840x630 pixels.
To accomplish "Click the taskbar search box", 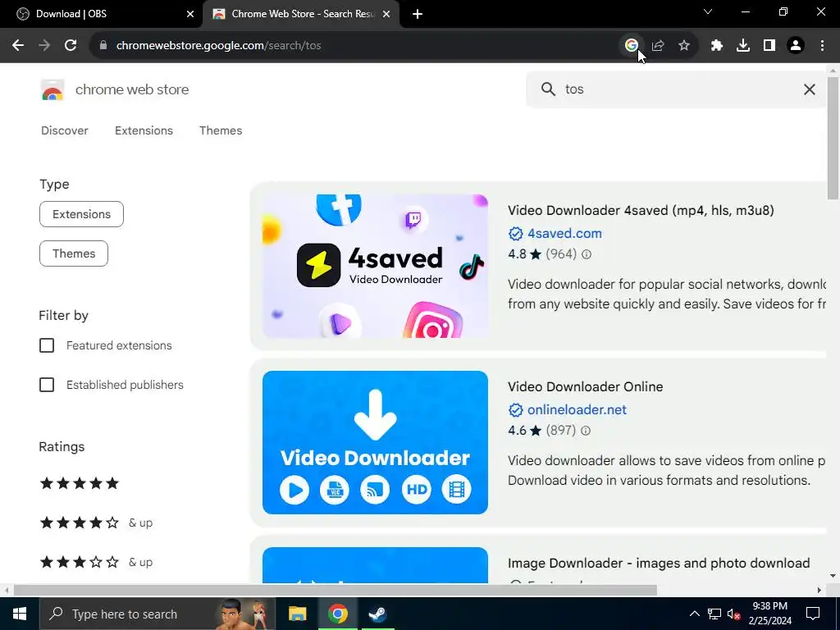I will click(x=157, y=614).
